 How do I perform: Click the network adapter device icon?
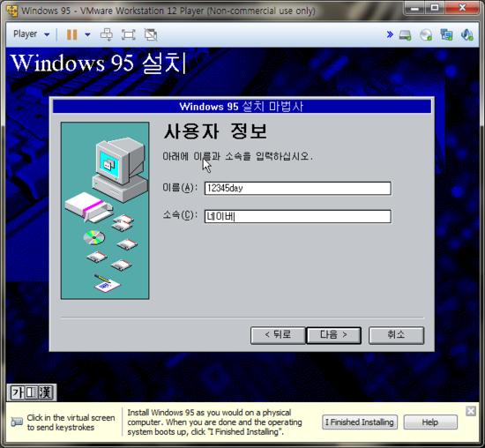click(447, 34)
